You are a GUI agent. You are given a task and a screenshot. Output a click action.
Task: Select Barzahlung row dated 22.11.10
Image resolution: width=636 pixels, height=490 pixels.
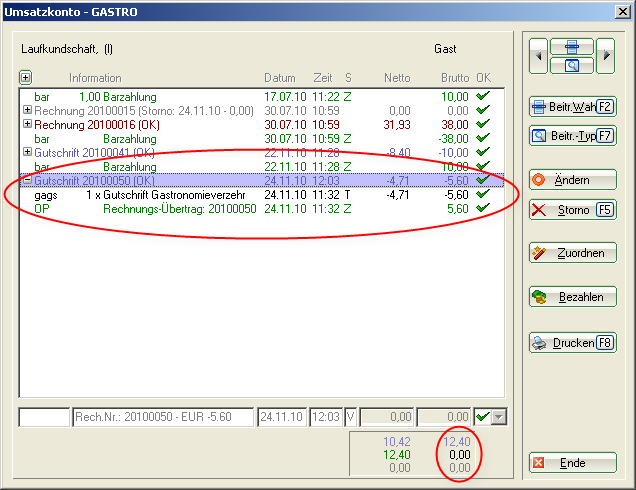coord(262,167)
